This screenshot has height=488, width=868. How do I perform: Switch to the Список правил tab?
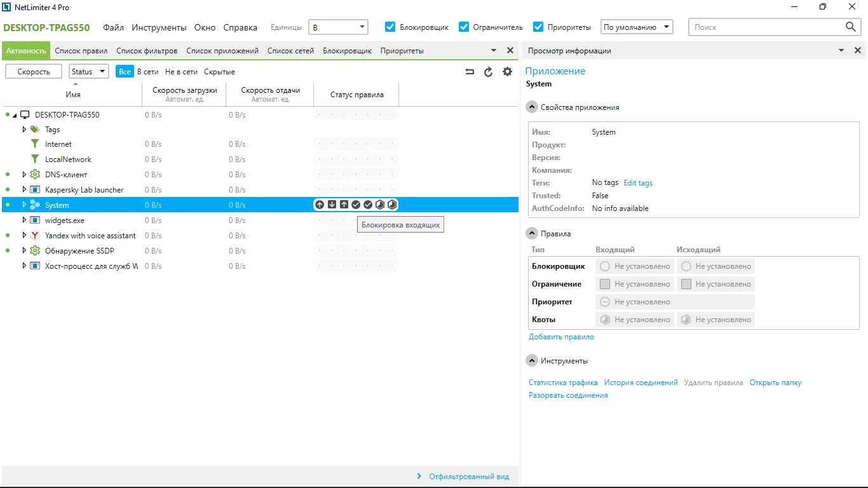tap(81, 51)
